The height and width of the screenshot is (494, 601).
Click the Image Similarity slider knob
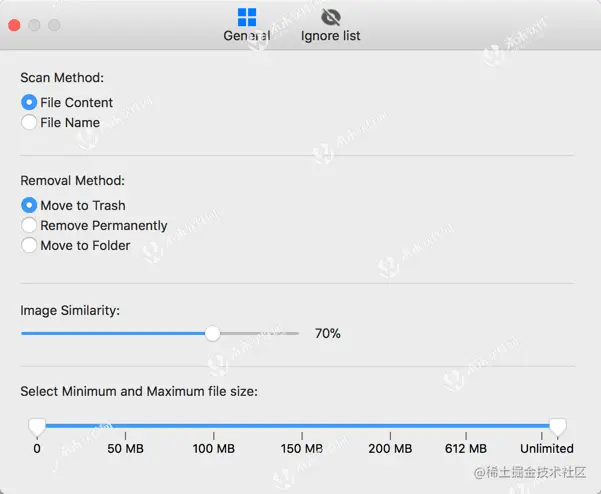point(212,333)
